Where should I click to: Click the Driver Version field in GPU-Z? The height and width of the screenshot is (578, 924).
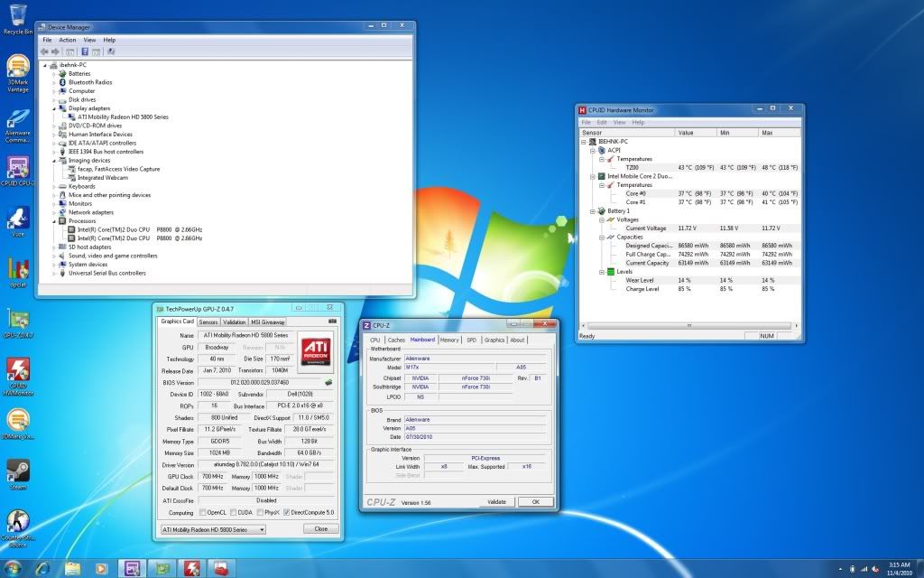[x=266, y=465]
